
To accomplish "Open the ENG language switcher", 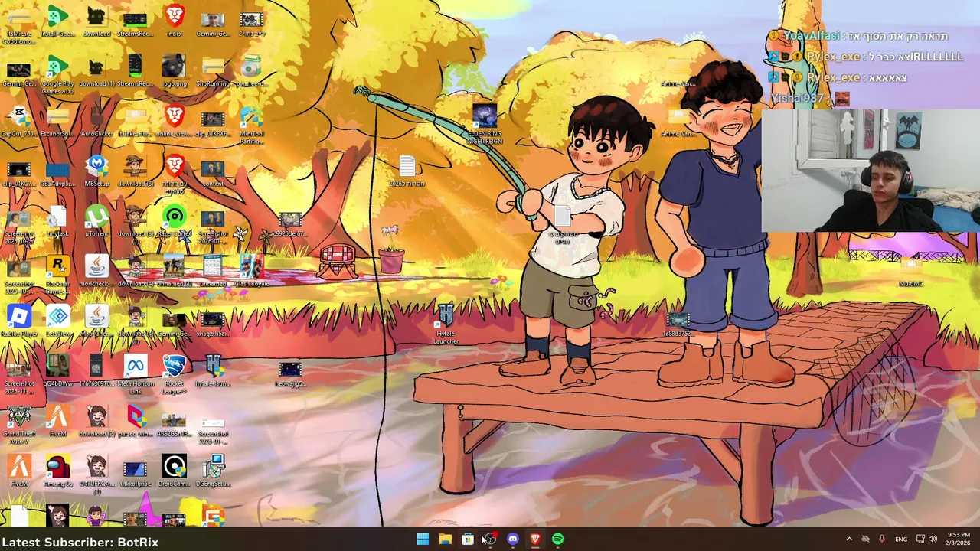I will click(901, 539).
